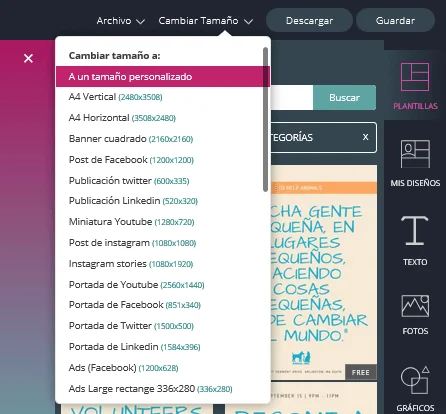Close the left panel with the white X
Viewport: 446px width, 414px height.
pyautogui.click(x=28, y=58)
